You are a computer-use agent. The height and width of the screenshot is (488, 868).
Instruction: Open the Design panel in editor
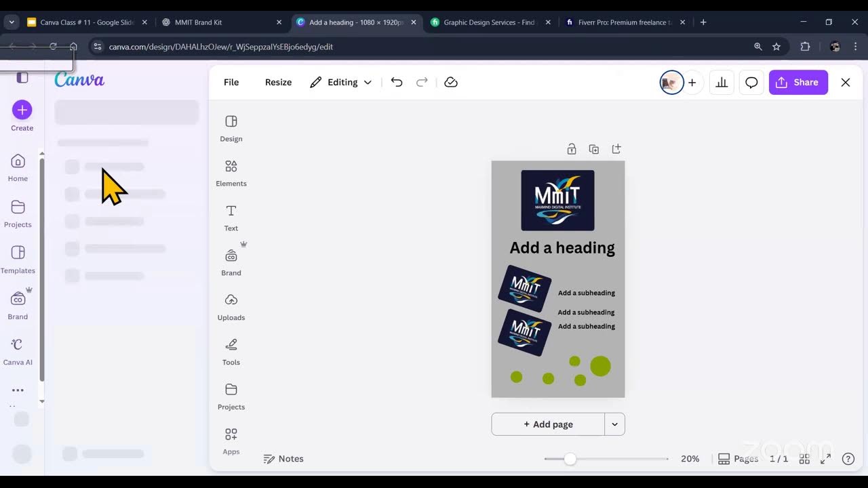click(x=231, y=128)
